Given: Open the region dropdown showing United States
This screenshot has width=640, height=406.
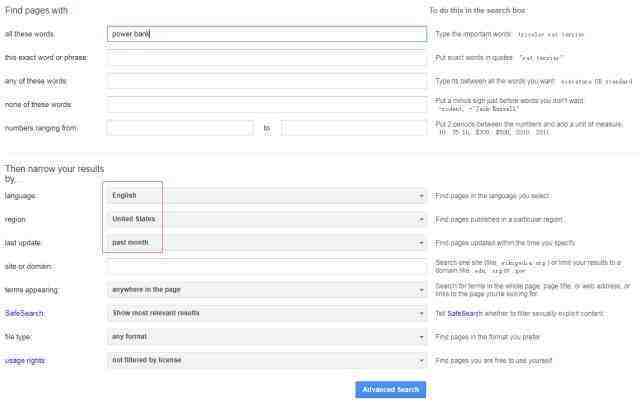Looking at the screenshot, I should click(267, 220).
